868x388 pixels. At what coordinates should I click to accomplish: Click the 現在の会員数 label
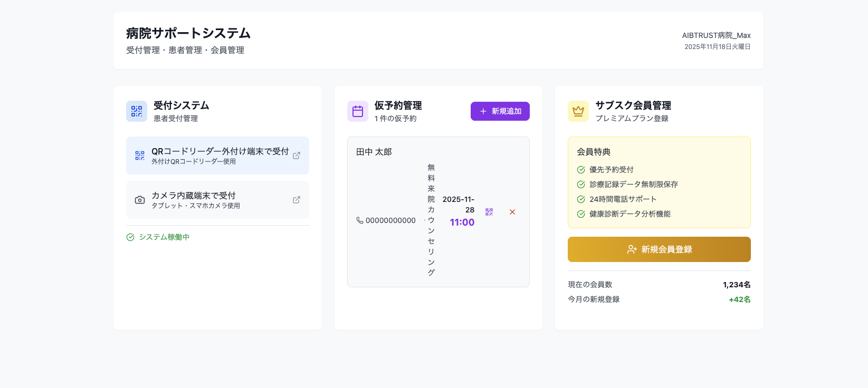pyautogui.click(x=590, y=285)
